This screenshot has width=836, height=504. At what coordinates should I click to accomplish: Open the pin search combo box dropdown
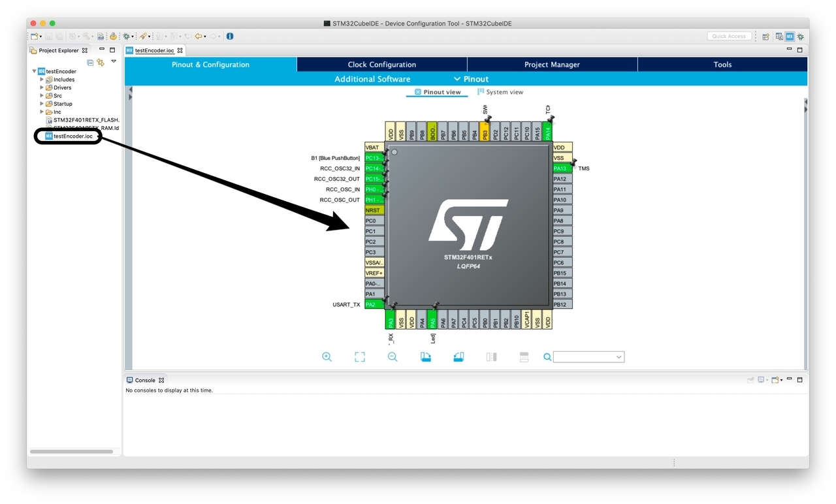(x=618, y=357)
